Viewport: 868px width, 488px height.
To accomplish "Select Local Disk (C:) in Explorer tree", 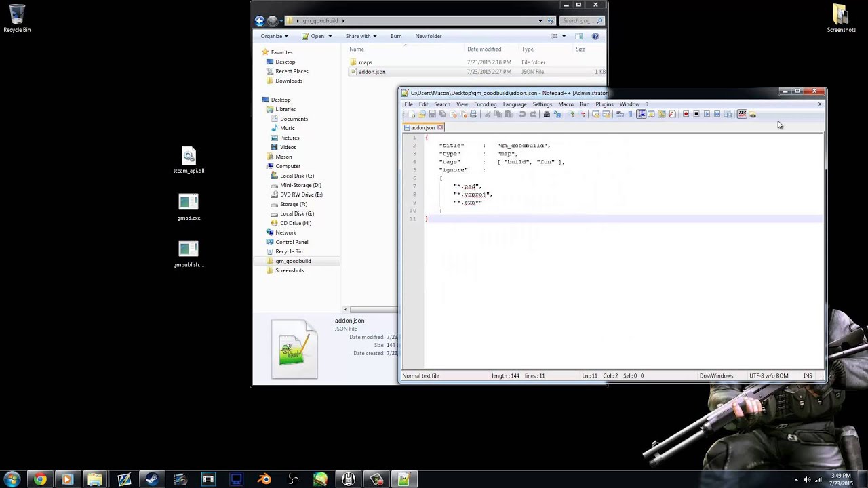I will [297, 176].
